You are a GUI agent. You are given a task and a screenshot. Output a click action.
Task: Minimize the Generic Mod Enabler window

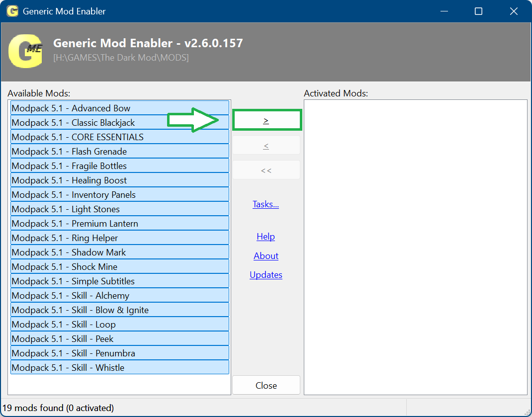(x=444, y=11)
